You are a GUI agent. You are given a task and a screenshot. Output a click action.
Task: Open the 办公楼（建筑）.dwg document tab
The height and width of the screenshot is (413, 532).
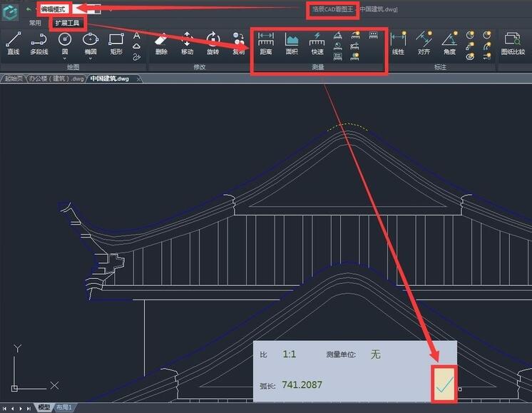(56, 78)
